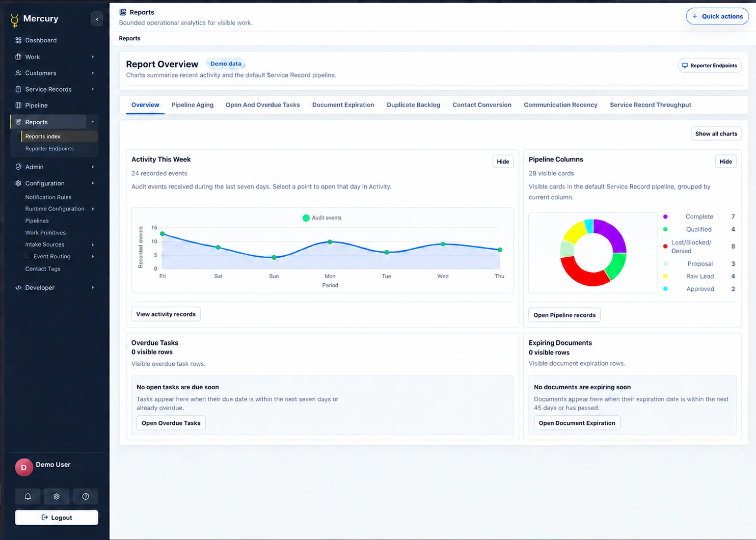Click the Service Records icon
Screen dimensions: 756x540
[x=18, y=89]
